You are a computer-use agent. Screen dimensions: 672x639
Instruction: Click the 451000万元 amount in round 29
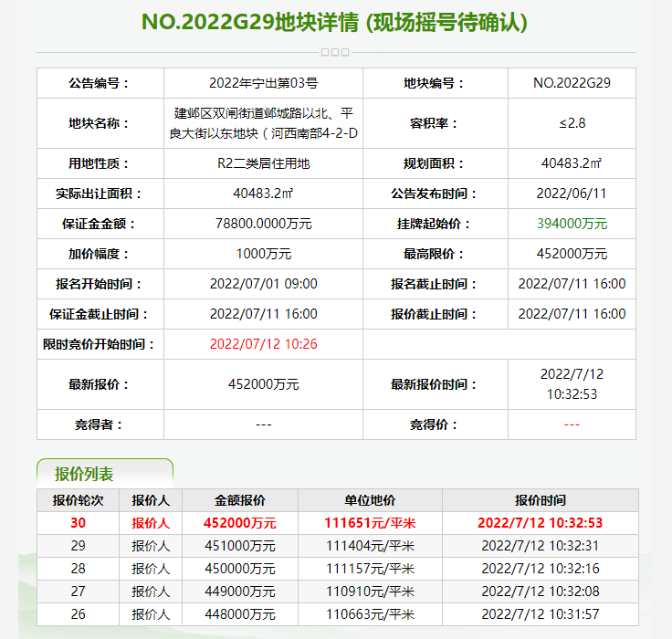[240, 546]
